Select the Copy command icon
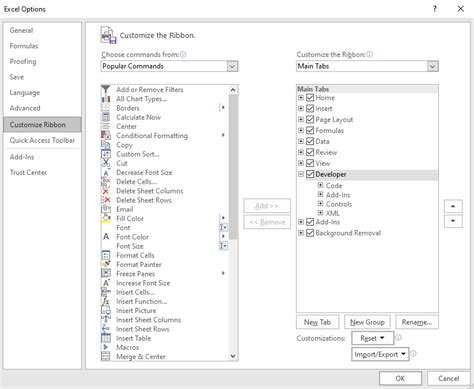The width and height of the screenshot is (474, 389). 106,145
